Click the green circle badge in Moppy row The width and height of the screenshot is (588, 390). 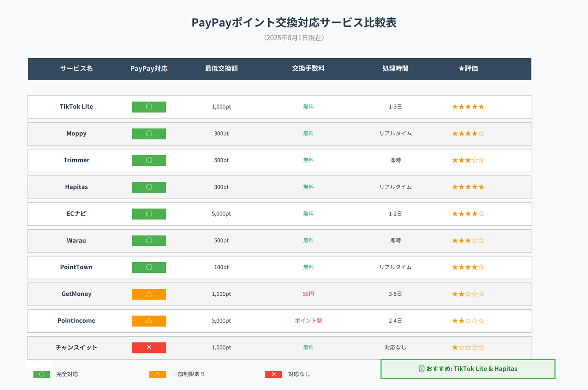(149, 134)
